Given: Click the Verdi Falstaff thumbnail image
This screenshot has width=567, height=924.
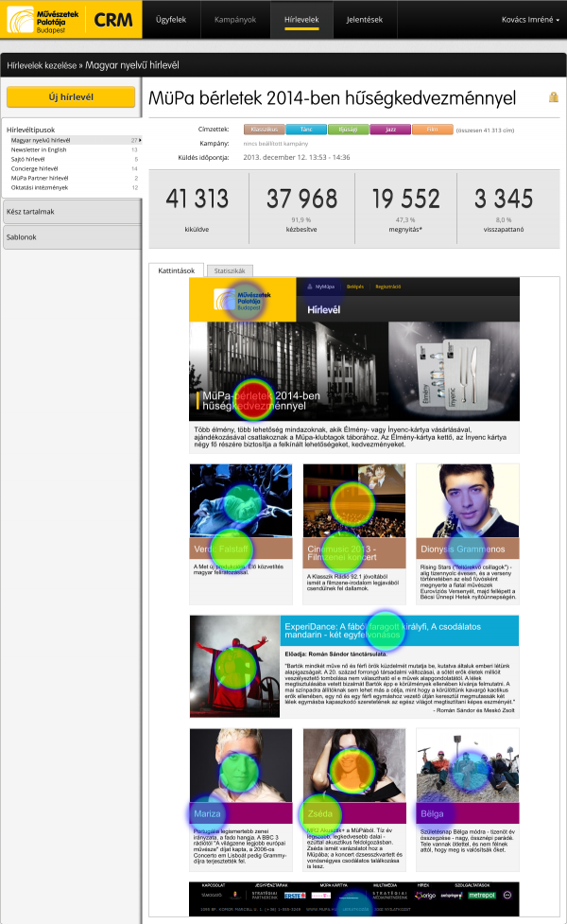Looking at the screenshot, I should tap(241, 500).
